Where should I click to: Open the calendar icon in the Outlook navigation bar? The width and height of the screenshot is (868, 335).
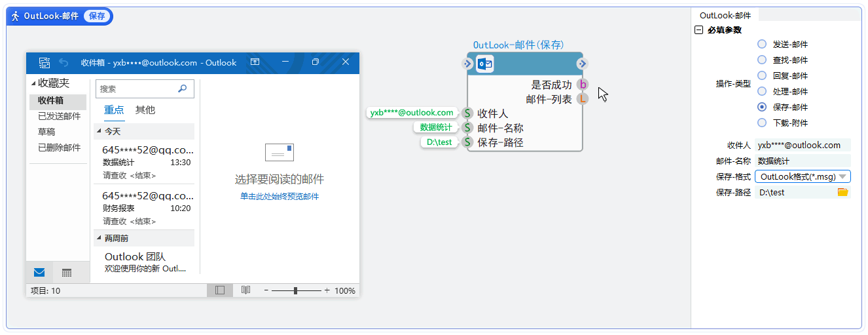click(x=67, y=272)
